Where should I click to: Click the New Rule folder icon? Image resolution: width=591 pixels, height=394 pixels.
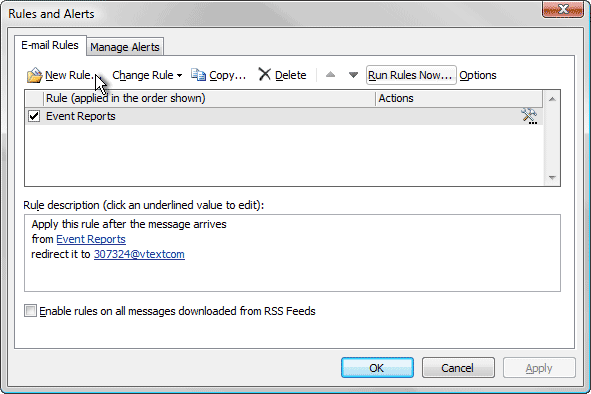(34, 75)
